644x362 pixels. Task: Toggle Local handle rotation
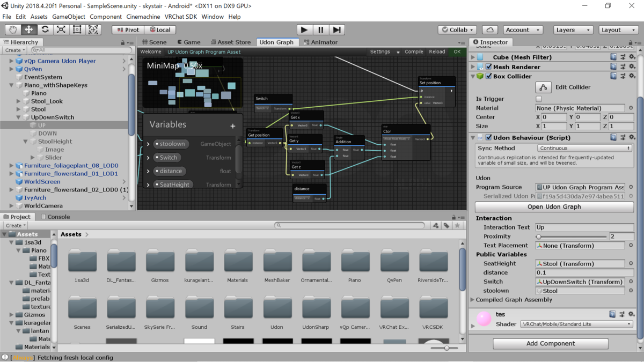160,30
